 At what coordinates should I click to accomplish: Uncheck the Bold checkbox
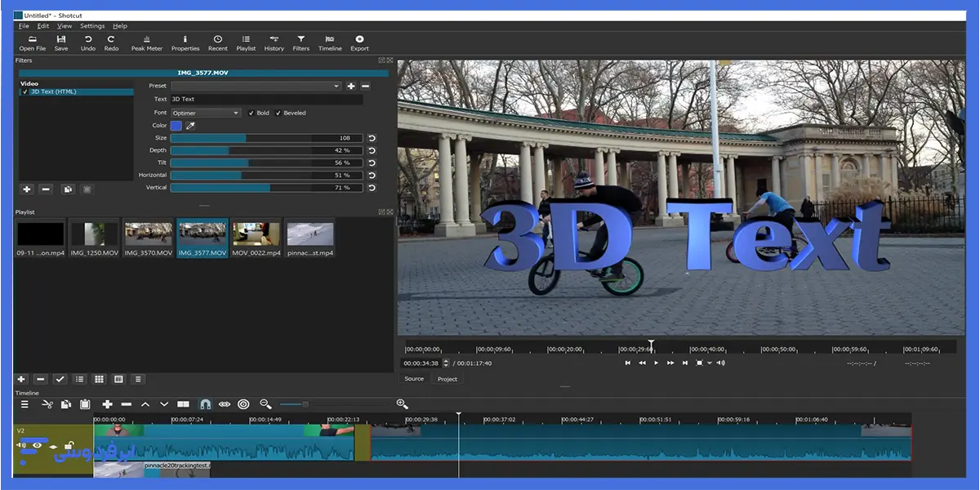251,113
